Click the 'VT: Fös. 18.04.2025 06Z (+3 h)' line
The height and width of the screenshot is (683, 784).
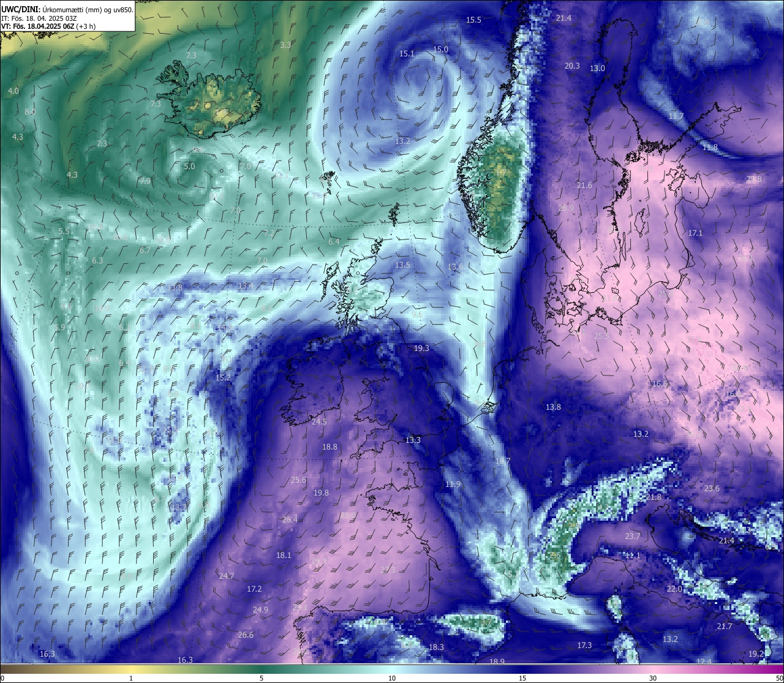(48, 26)
